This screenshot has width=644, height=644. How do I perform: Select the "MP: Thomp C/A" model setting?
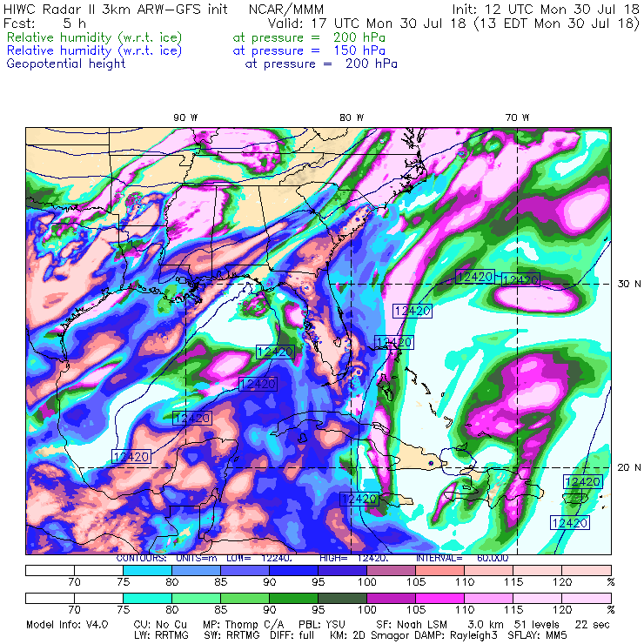pos(243,625)
